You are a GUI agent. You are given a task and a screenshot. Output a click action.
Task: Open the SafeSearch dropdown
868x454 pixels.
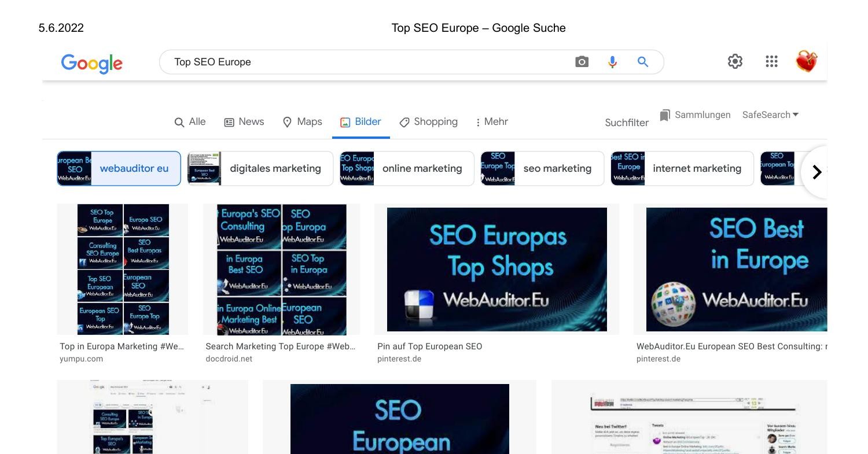point(770,115)
